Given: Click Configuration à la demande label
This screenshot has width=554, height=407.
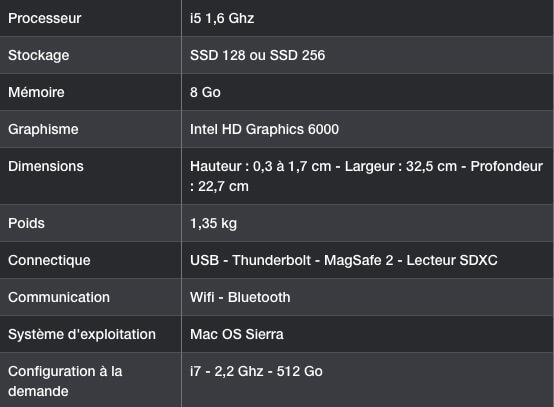Looking at the screenshot, I should [x=65, y=382].
